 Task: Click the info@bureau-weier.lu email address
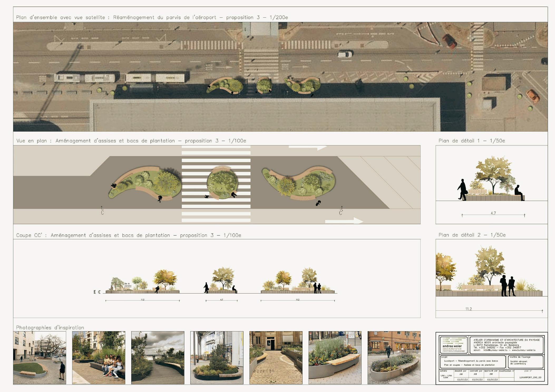click(495, 350)
